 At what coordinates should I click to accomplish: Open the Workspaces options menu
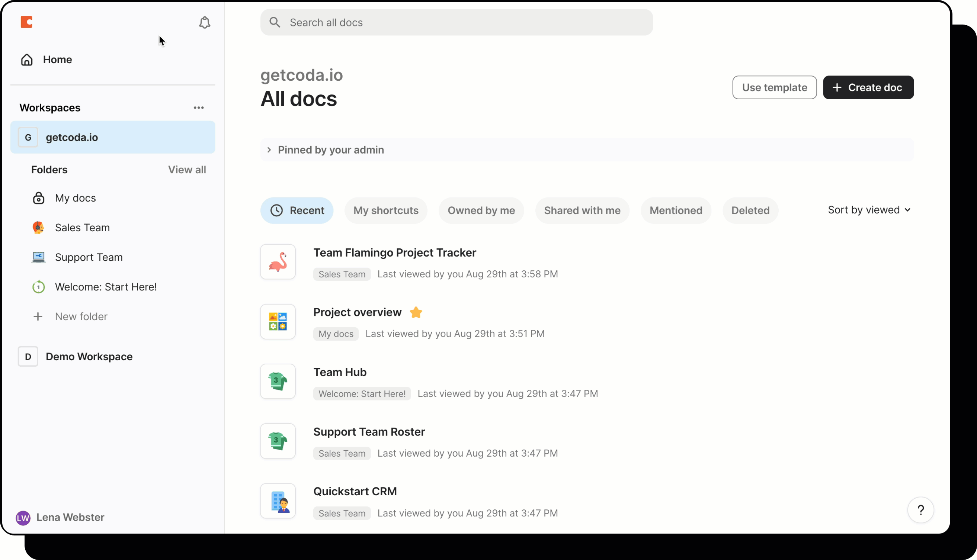199,108
